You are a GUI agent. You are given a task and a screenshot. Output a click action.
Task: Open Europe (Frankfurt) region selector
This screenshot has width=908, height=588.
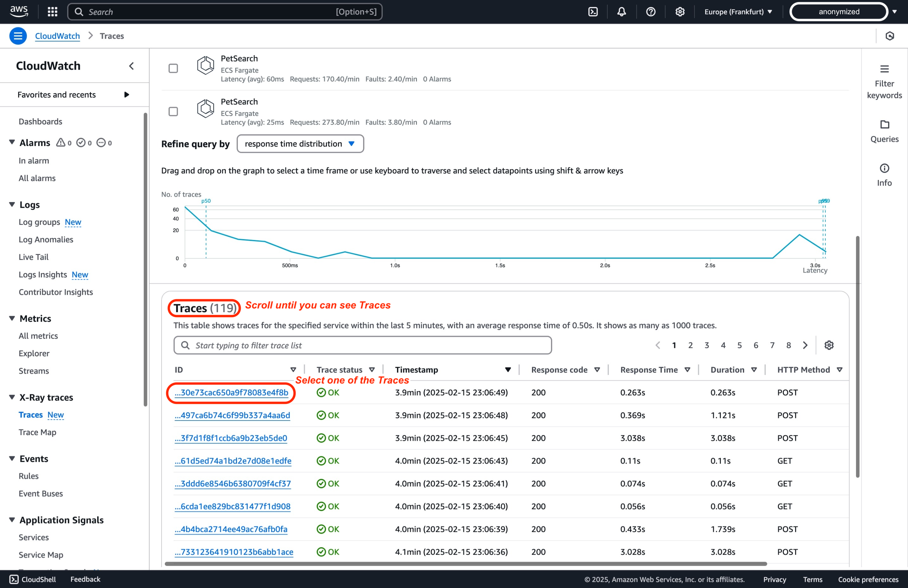(x=738, y=12)
